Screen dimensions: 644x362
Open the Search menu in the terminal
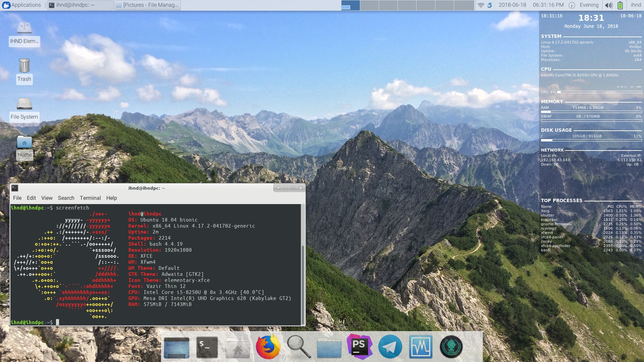click(x=66, y=198)
